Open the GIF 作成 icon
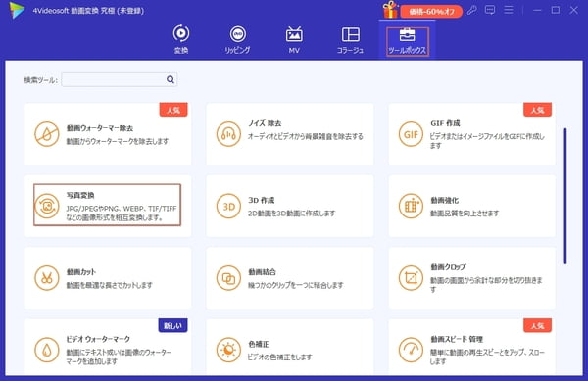Screen dimensions: 588x381 [411, 134]
